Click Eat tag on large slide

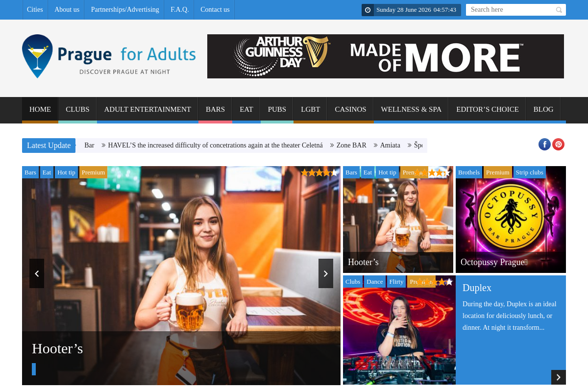(47, 172)
